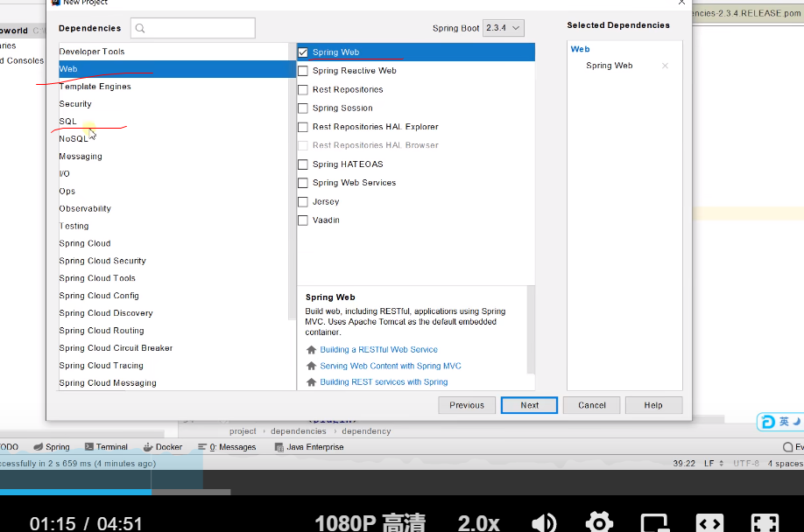
Task: Check the Rest Repositories checkbox
Action: pos(303,89)
